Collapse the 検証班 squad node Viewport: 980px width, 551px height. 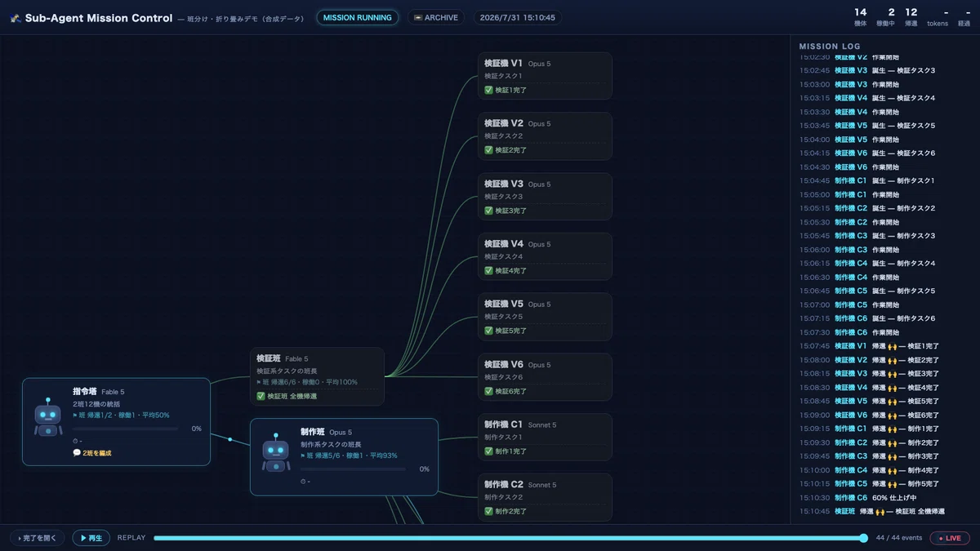click(x=317, y=376)
